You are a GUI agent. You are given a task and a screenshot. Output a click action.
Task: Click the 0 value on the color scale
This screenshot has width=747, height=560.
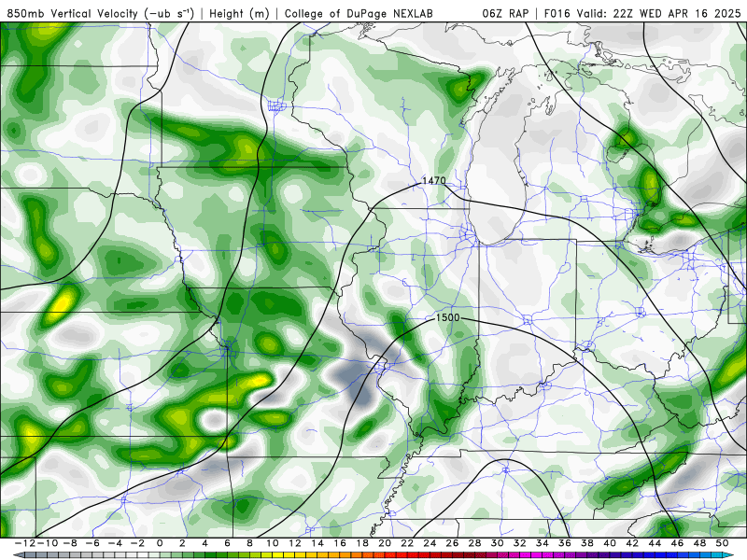160,543
